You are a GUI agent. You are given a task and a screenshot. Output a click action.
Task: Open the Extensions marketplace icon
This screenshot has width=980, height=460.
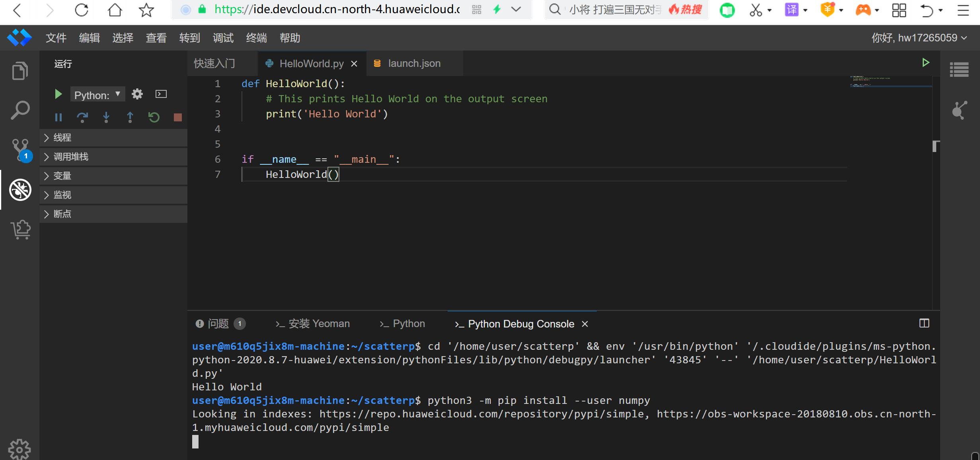coord(21,229)
